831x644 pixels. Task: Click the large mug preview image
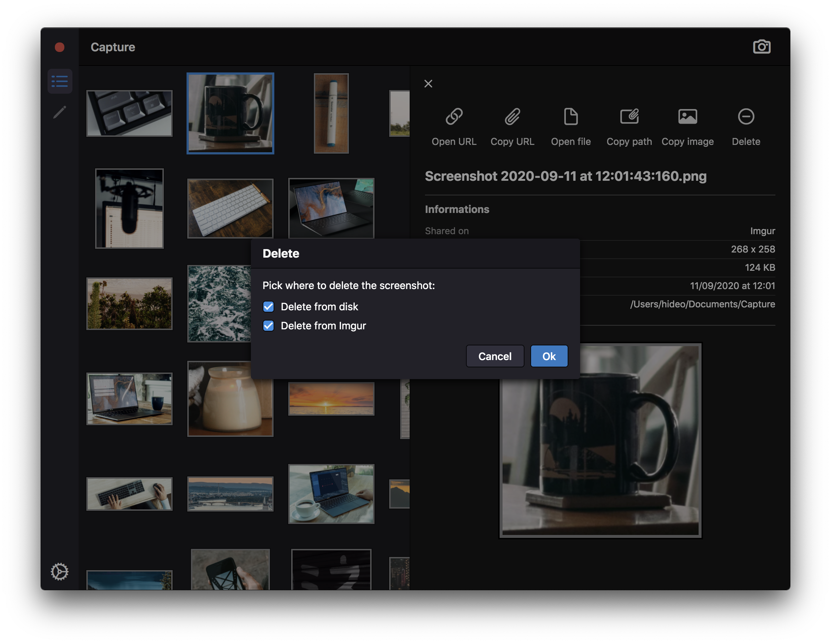click(x=600, y=441)
